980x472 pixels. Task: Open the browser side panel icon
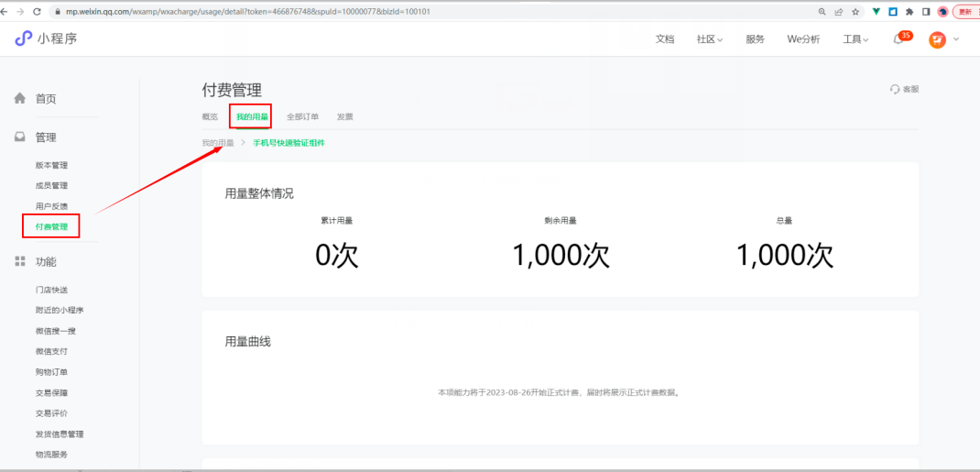coord(926,12)
